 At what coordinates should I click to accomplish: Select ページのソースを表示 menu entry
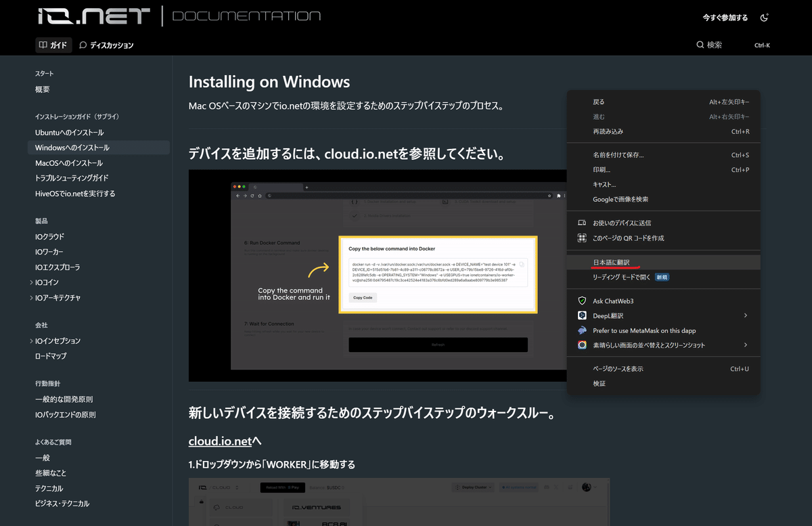663,369
